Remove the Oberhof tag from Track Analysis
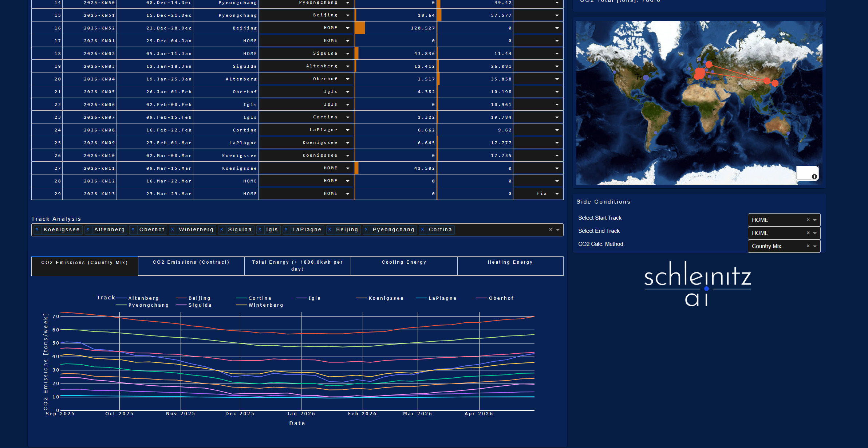 [133, 230]
